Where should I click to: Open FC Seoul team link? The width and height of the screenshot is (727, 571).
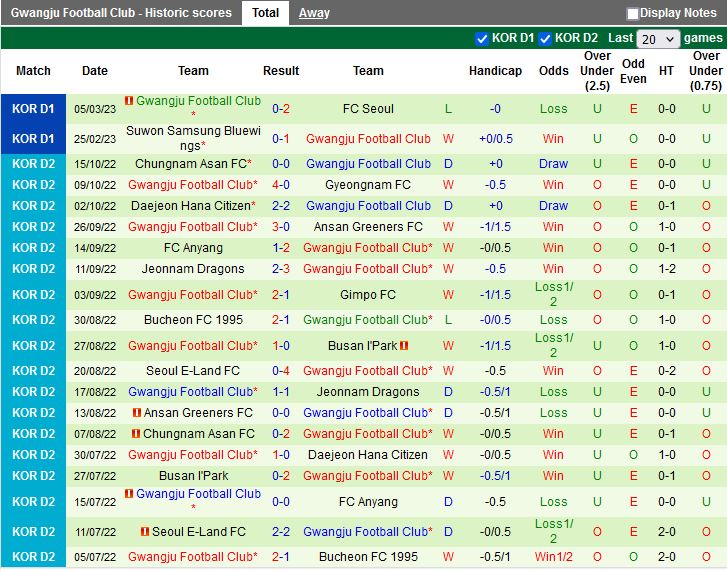tap(368, 109)
